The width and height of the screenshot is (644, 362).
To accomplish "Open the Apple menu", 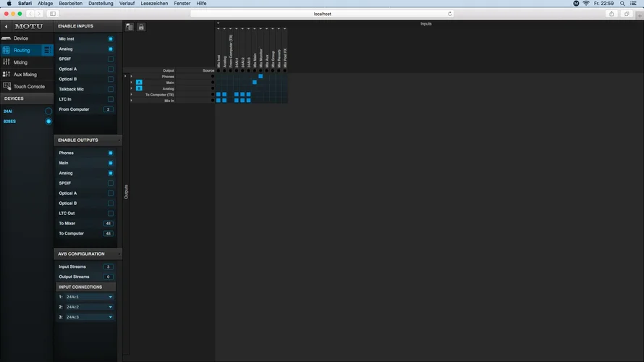I will tap(9, 4).
